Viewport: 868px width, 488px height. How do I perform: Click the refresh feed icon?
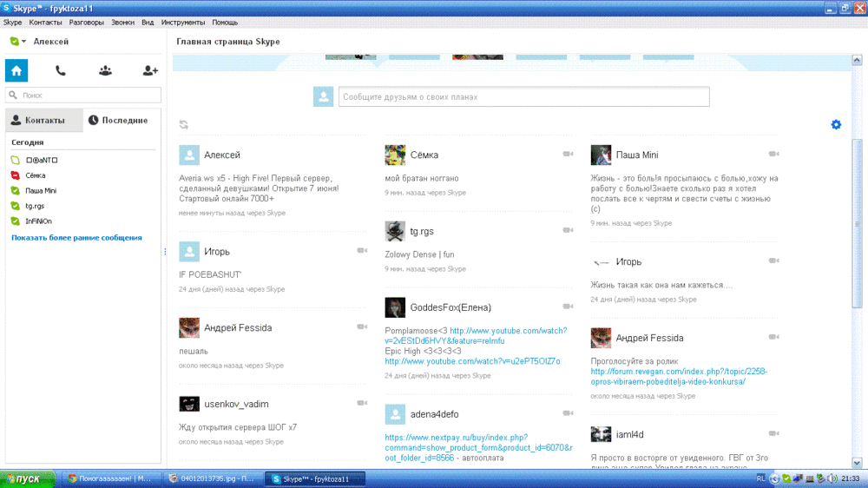point(184,125)
